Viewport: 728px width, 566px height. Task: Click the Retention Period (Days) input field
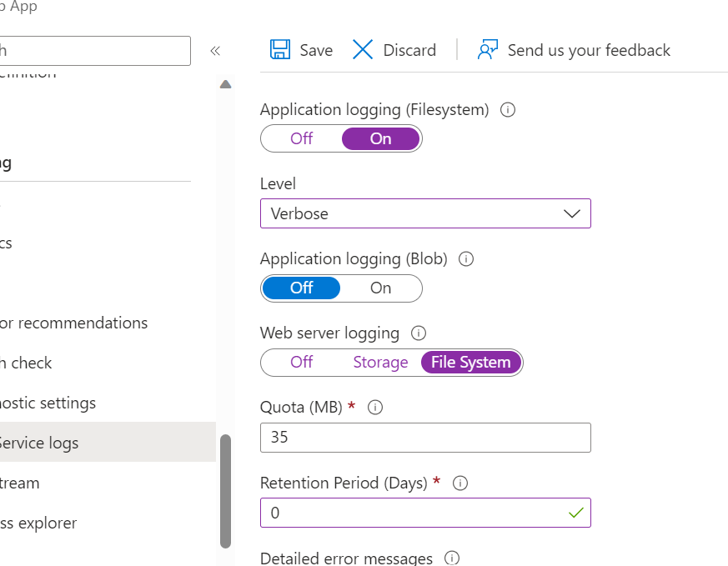tap(413, 513)
